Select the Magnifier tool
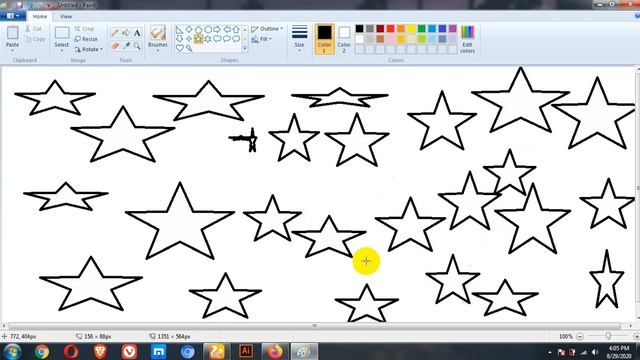The height and width of the screenshot is (360, 640). pos(137,46)
